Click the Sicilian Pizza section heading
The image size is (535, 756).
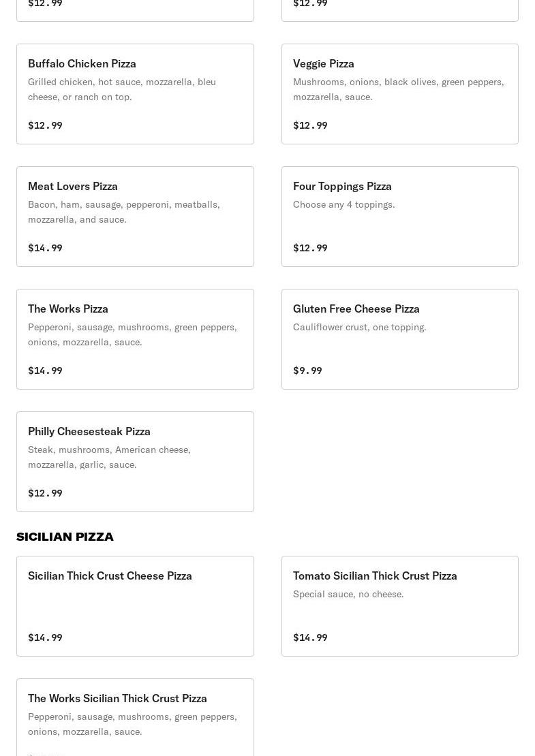tap(65, 537)
